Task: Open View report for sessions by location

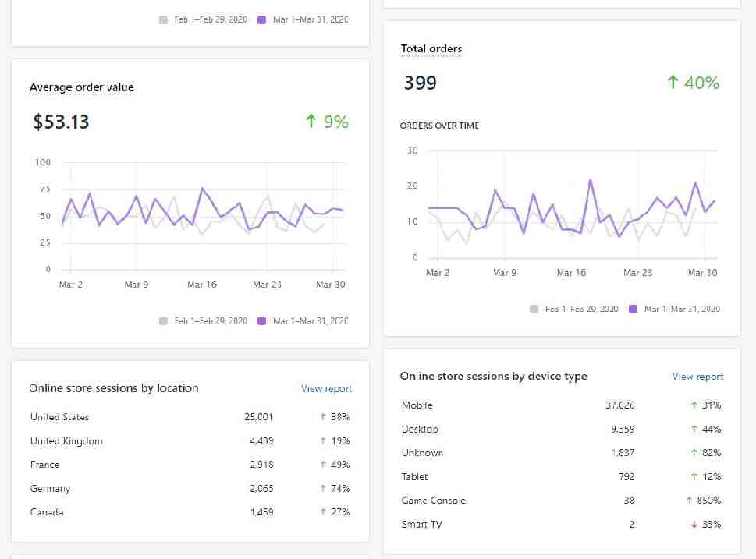Action: click(326, 388)
